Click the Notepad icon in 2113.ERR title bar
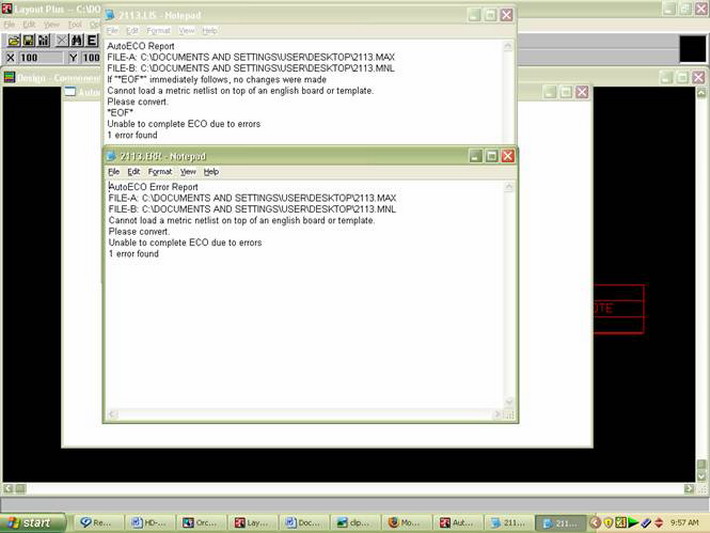Image resolution: width=710 pixels, height=533 pixels. [112, 156]
